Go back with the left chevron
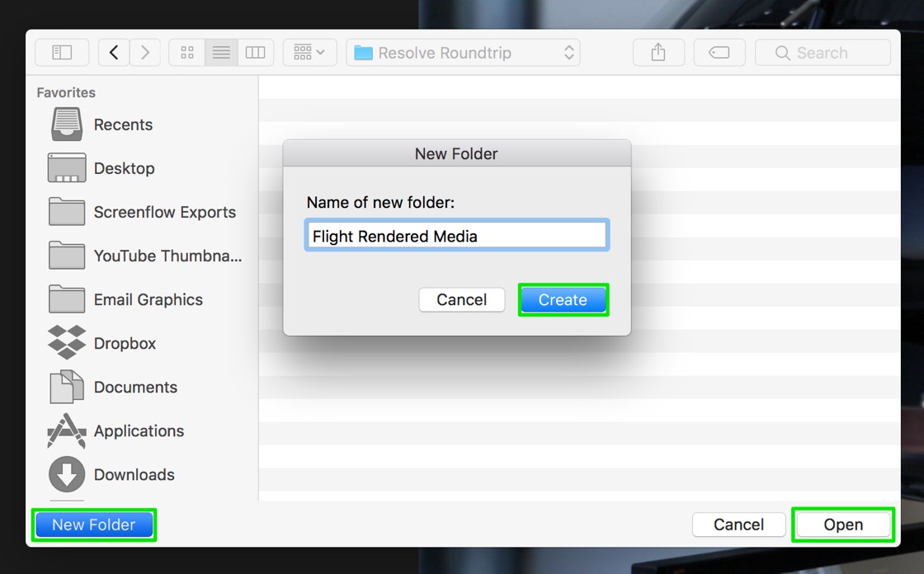924x574 pixels. (x=114, y=53)
